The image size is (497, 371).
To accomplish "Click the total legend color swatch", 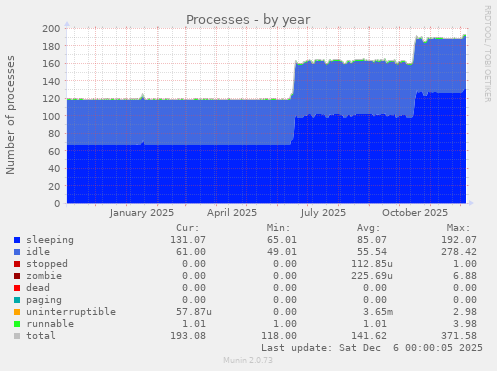I will click(x=17, y=336).
